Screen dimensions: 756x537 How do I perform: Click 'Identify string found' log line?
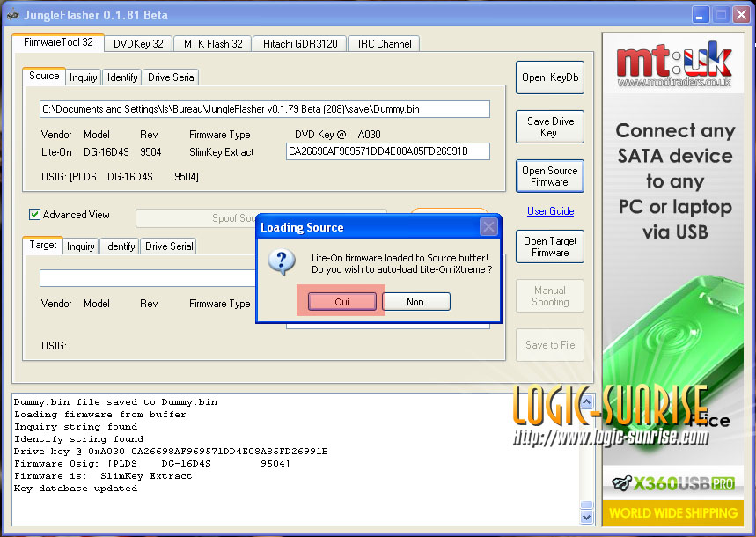[78, 439]
